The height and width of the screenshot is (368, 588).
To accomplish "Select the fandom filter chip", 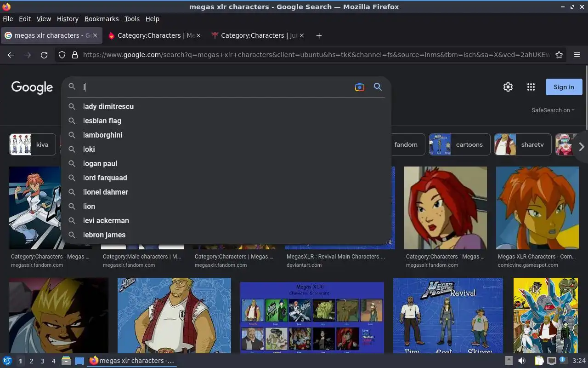I will [x=407, y=144].
